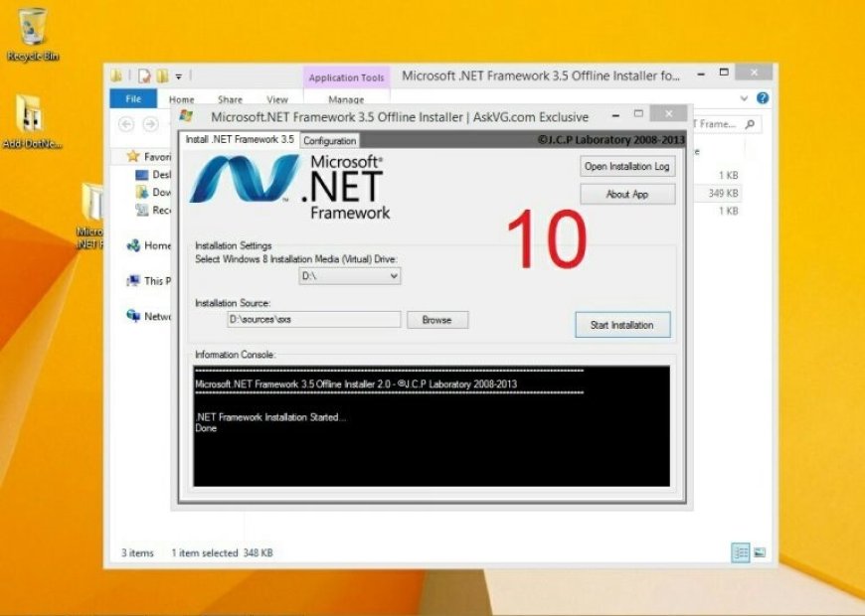Open Desktop in Explorer navigation pane

(154, 175)
